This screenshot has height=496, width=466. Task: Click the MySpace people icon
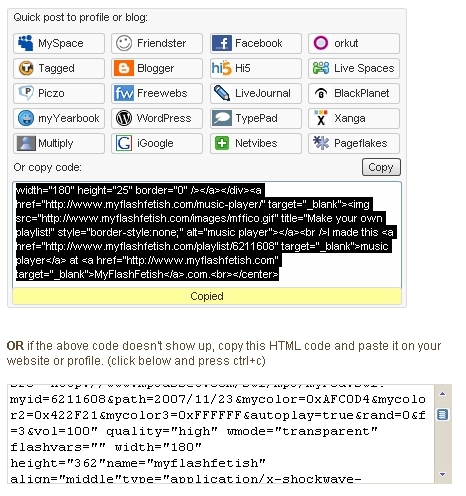pyautogui.click(x=25, y=43)
